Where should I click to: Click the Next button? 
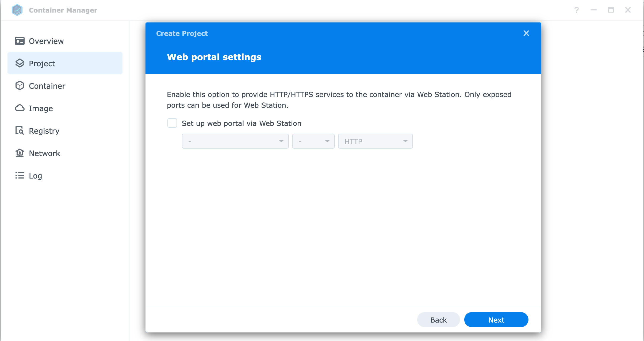click(496, 320)
